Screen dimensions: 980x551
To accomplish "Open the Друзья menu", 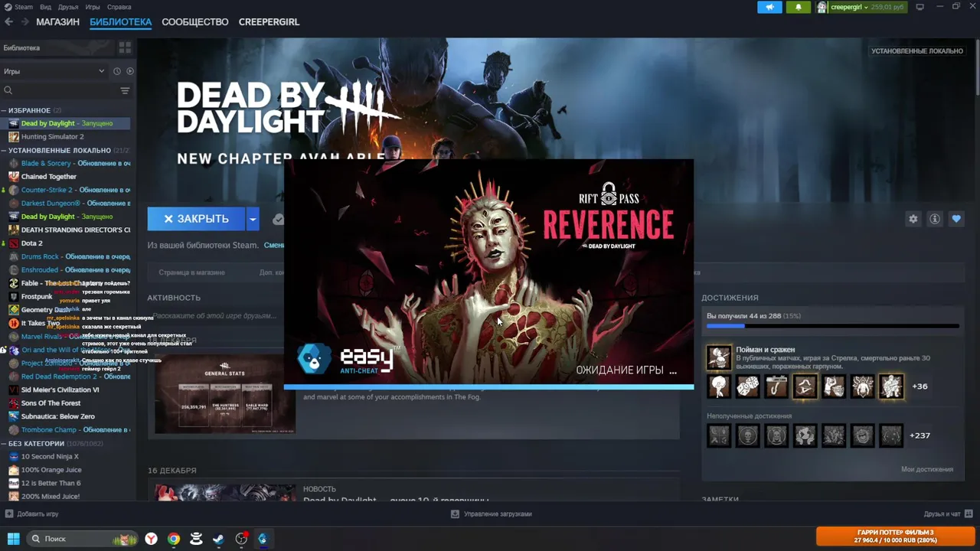I will tap(68, 7).
